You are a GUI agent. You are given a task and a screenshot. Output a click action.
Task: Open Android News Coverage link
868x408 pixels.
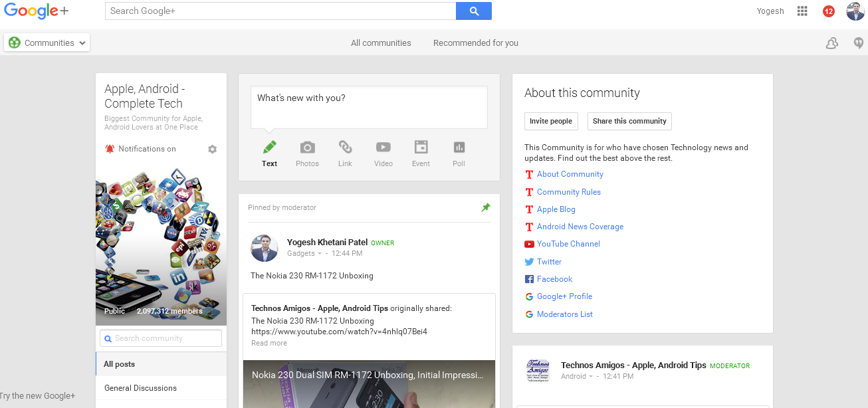coord(580,227)
